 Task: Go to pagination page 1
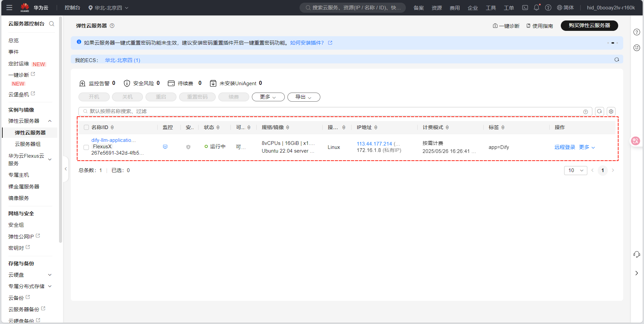tap(603, 170)
